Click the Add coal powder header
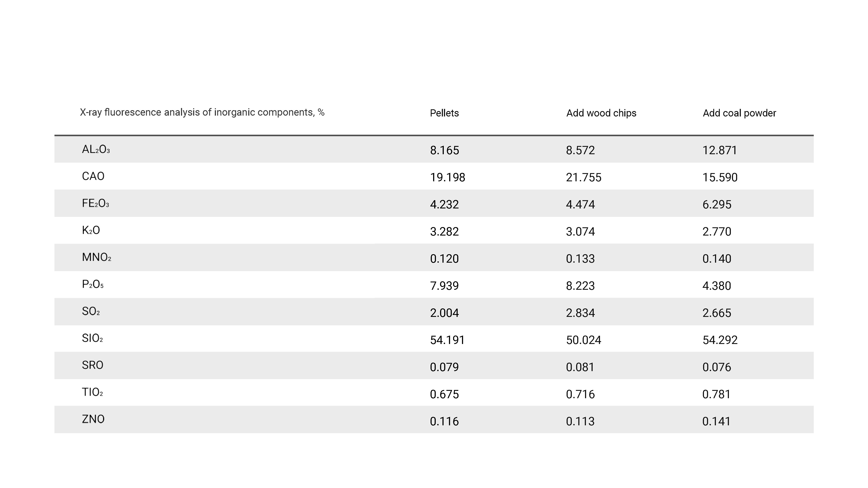This screenshot has height=488, width=868. pyautogui.click(x=739, y=113)
